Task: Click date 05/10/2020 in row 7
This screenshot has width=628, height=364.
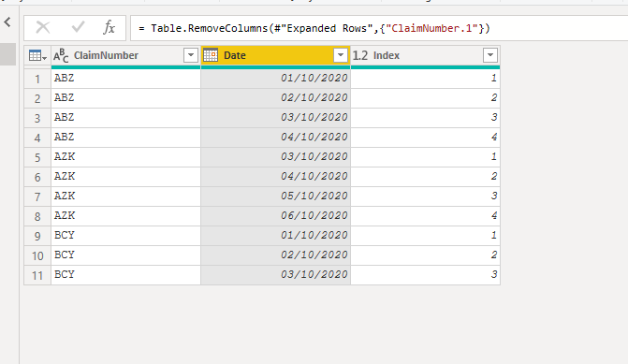Action: point(275,197)
